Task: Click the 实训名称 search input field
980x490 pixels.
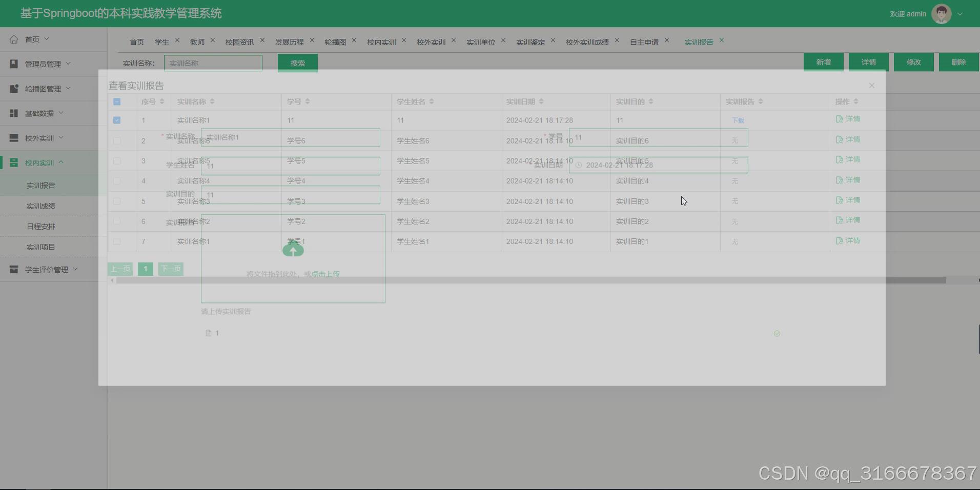Action: pyautogui.click(x=213, y=63)
